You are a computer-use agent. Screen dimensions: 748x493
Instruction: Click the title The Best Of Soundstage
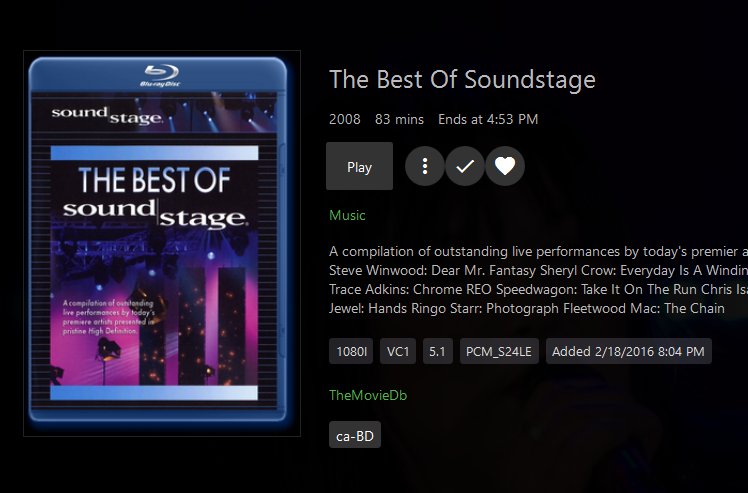point(462,79)
